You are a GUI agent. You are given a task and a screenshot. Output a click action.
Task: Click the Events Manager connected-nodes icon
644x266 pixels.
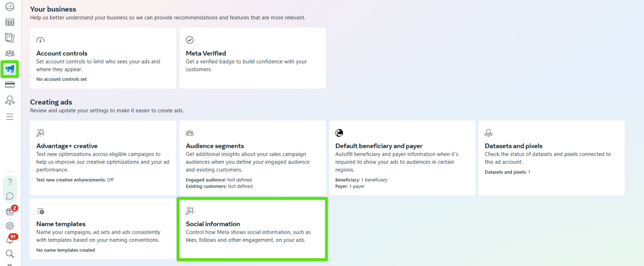point(9,100)
